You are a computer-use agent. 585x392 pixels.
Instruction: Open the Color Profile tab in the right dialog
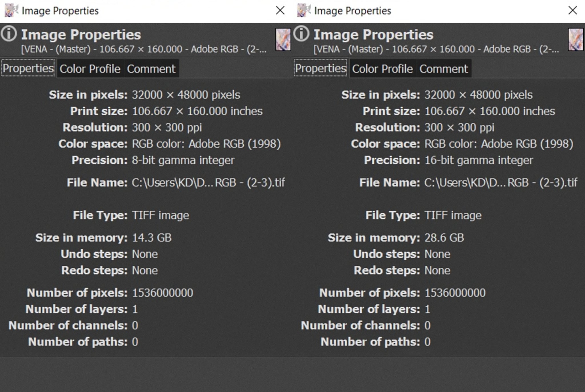tap(382, 69)
